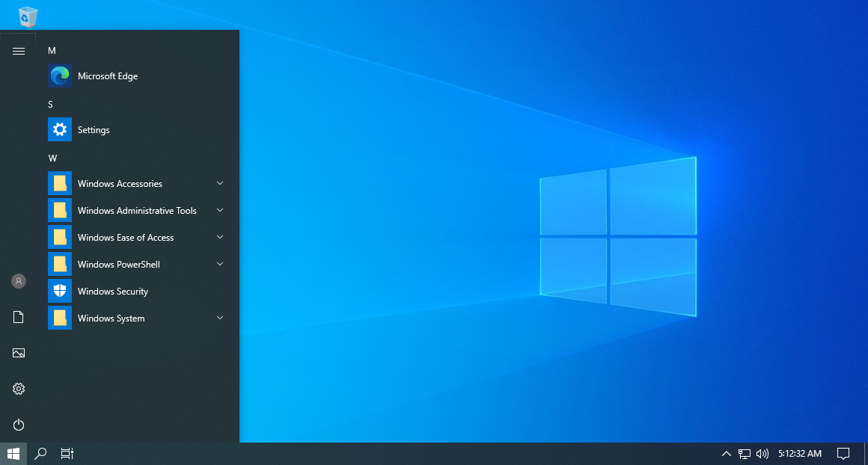This screenshot has height=465, width=868.
Task: Click the 'Windows System' label text
Action: [111, 318]
